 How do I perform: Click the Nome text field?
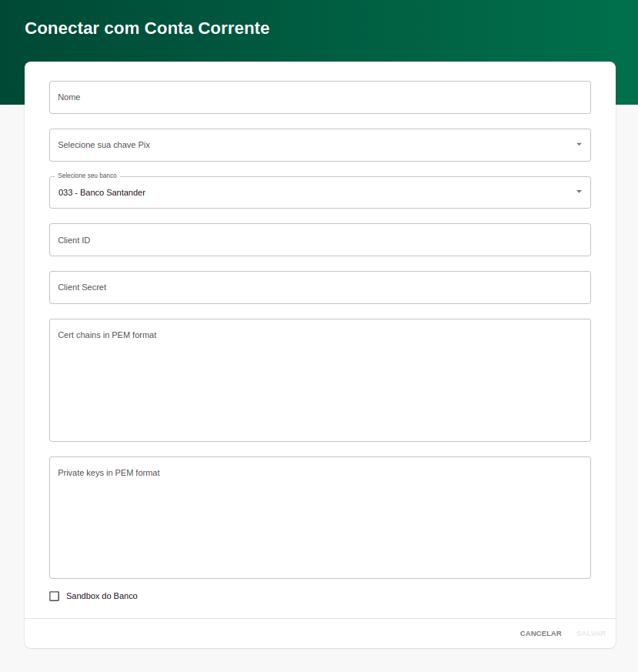[x=319, y=98]
